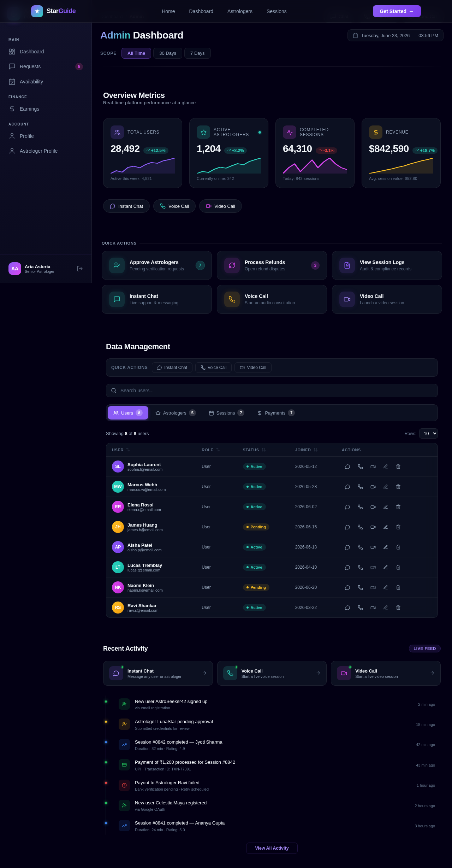This screenshot has height=868, width=452.
Task: Click the LIVE FEED badge
Action: pyautogui.click(x=425, y=649)
